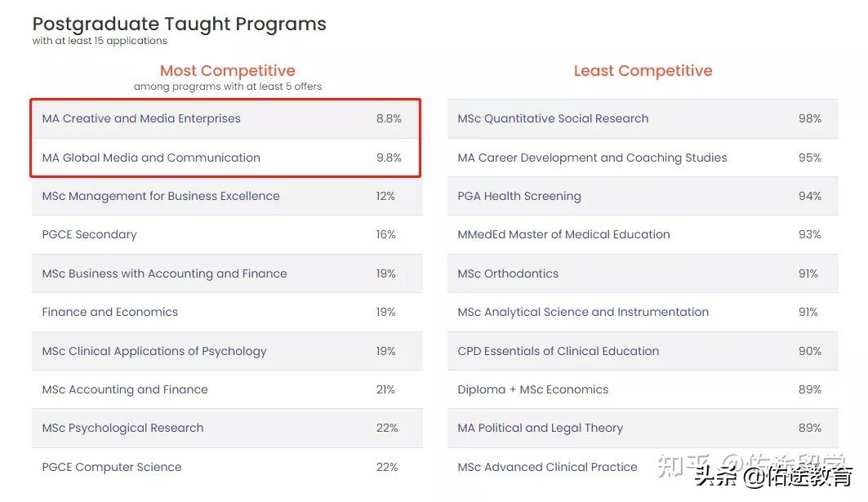This screenshot has width=868, height=502.
Task: Select Diploma + MSc Economics row
Action: tap(532, 389)
